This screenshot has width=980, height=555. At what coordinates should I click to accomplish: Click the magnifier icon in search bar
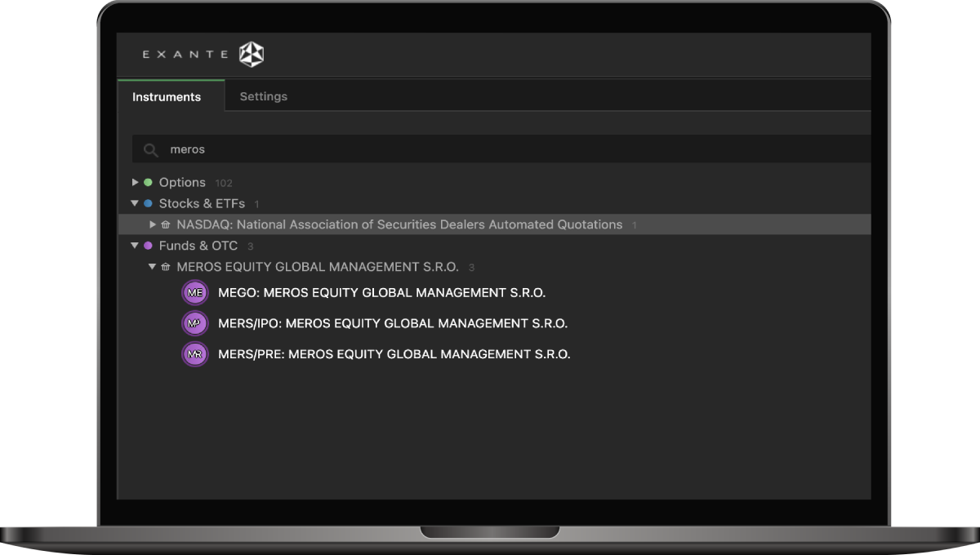[x=150, y=150]
